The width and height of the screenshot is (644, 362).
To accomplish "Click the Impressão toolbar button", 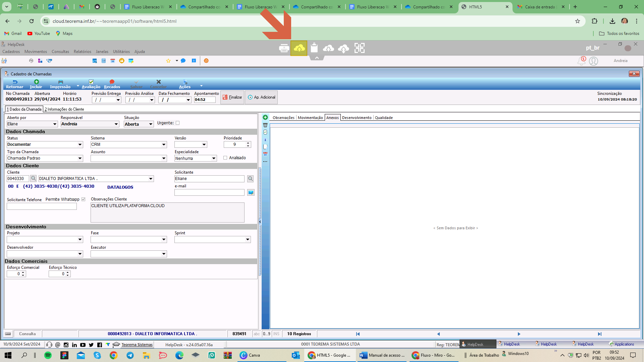I will point(60,84).
